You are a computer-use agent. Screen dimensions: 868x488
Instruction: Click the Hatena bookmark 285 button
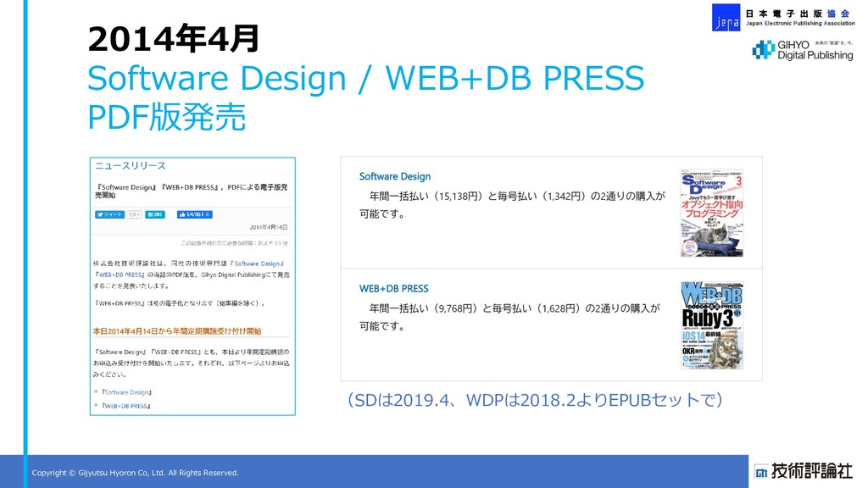(155, 214)
